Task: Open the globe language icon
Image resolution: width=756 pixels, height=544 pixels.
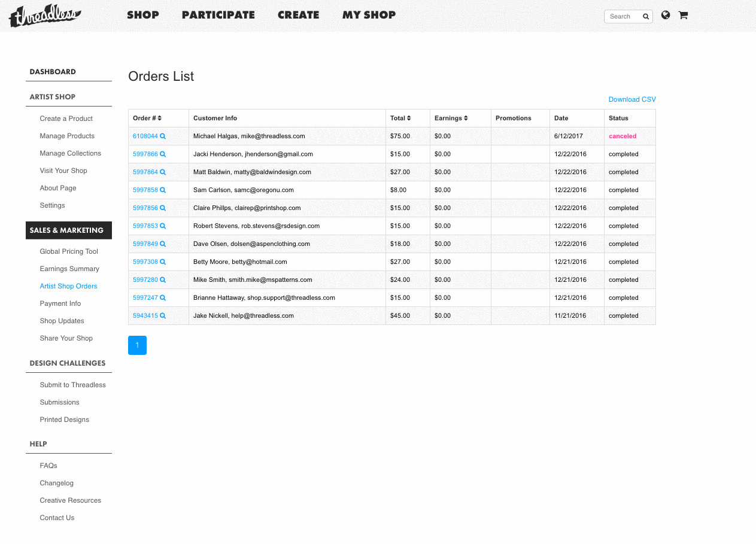Action: (x=666, y=15)
